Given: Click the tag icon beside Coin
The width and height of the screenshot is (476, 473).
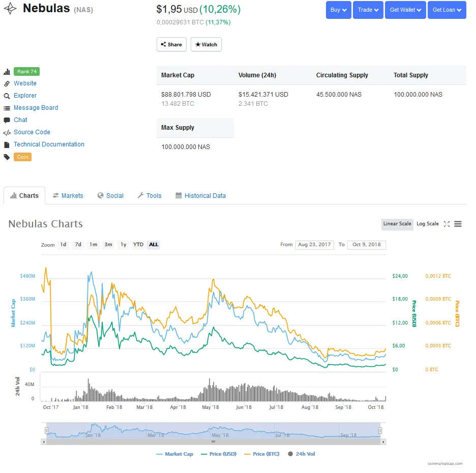Looking at the screenshot, I should pyautogui.click(x=7, y=157).
